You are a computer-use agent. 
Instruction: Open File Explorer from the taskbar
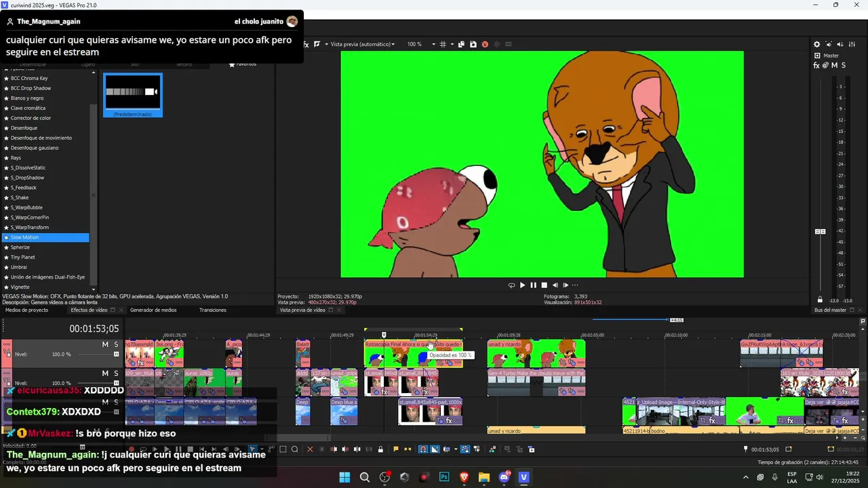coord(484,477)
